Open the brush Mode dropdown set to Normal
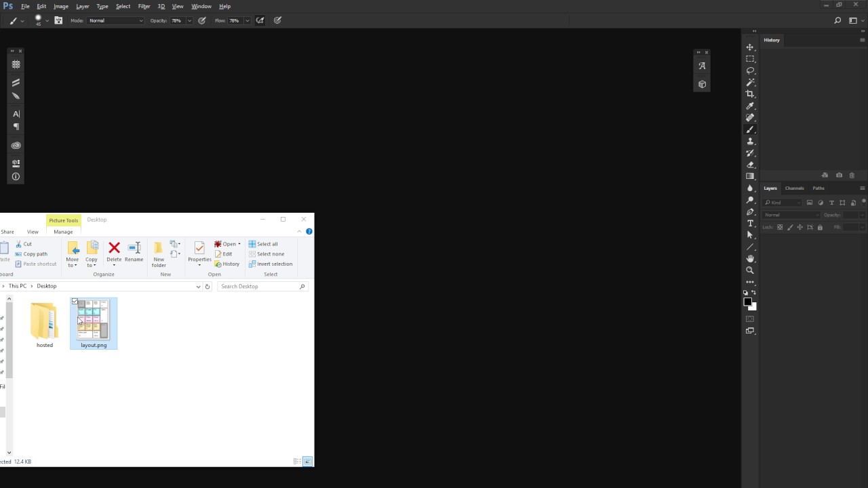This screenshot has height=488, width=868. pos(116,20)
